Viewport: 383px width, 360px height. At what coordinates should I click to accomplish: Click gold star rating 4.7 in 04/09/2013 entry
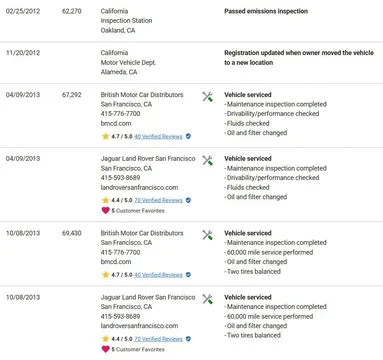click(106, 136)
